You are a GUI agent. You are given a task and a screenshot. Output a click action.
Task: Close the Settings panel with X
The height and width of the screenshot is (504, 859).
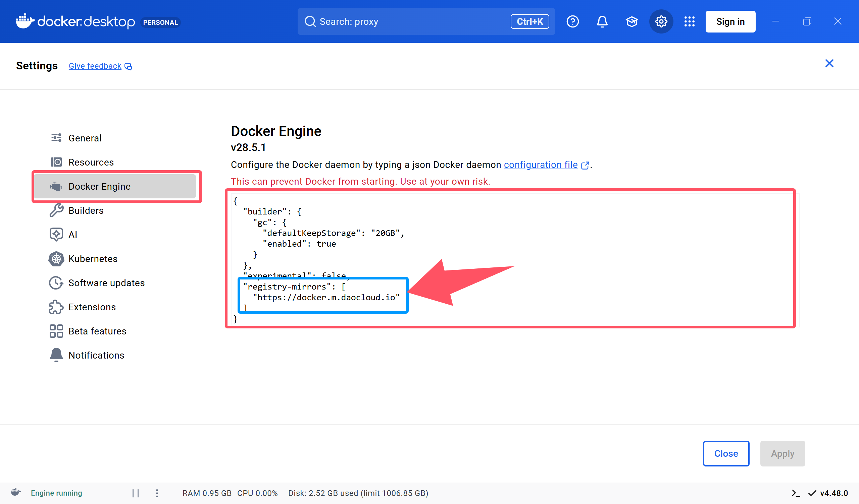[x=829, y=63]
